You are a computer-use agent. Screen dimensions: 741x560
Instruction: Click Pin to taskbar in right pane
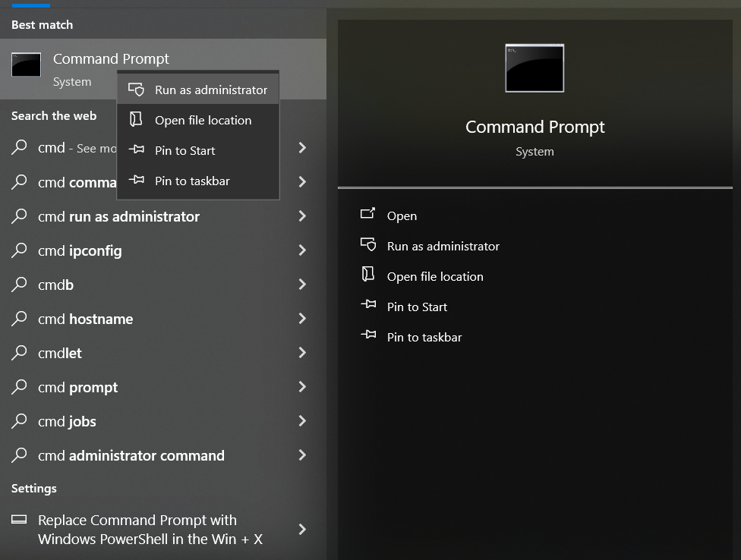424,337
